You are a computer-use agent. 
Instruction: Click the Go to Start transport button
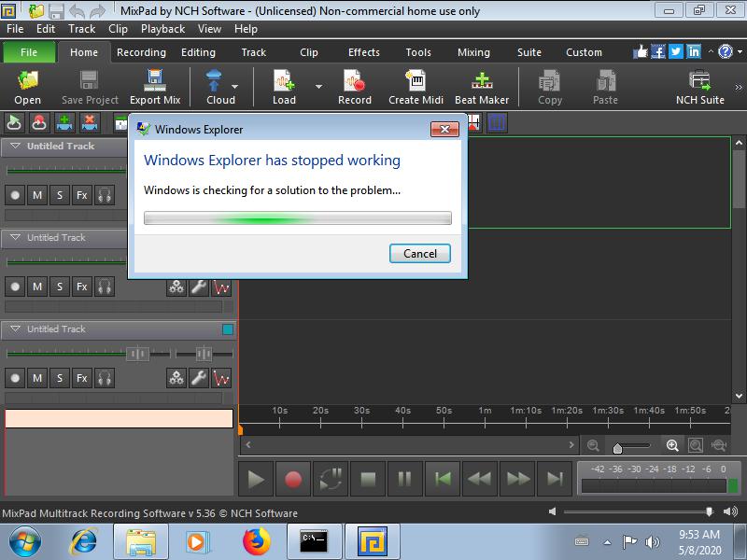(x=443, y=479)
